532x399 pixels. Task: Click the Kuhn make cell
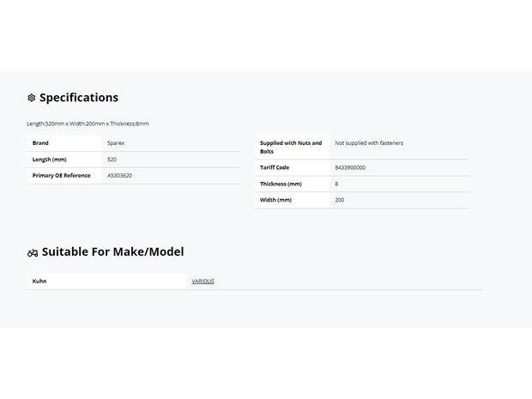pyautogui.click(x=106, y=281)
